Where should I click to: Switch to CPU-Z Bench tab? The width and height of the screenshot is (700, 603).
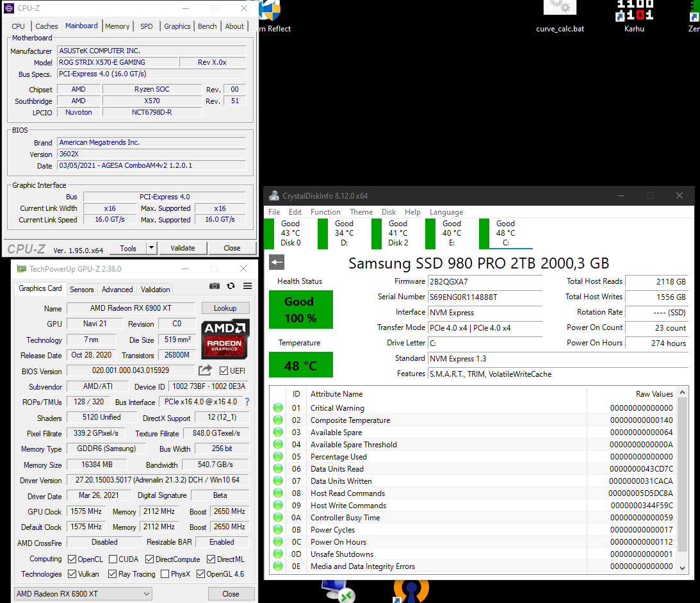click(207, 26)
